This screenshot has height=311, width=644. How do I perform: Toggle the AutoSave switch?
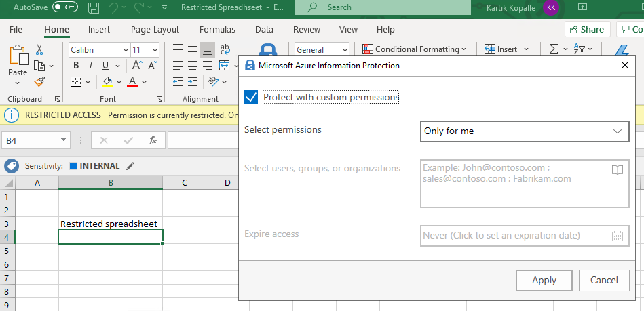(x=65, y=7)
